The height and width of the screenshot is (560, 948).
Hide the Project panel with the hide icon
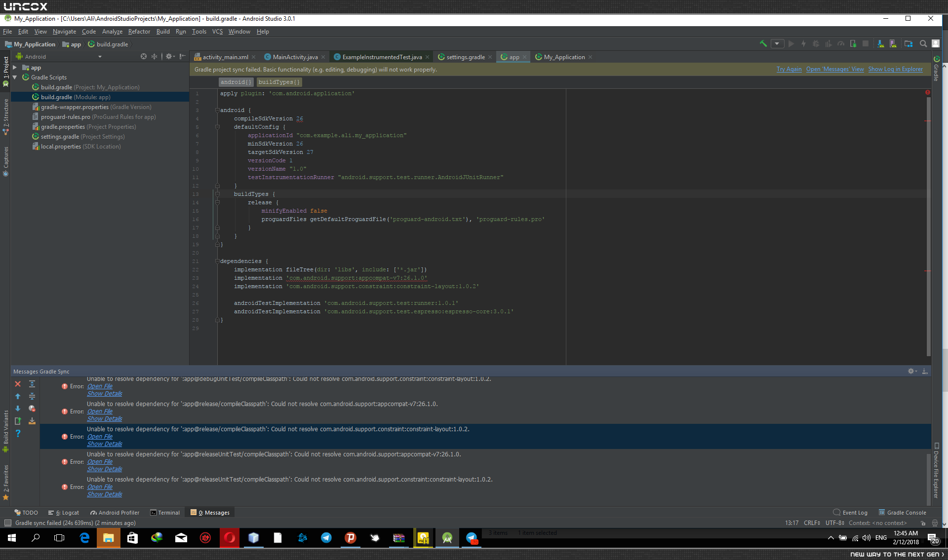point(182,57)
